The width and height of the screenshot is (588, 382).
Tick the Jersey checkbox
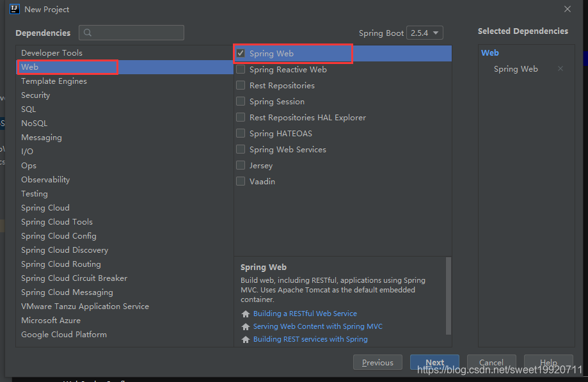coord(241,165)
